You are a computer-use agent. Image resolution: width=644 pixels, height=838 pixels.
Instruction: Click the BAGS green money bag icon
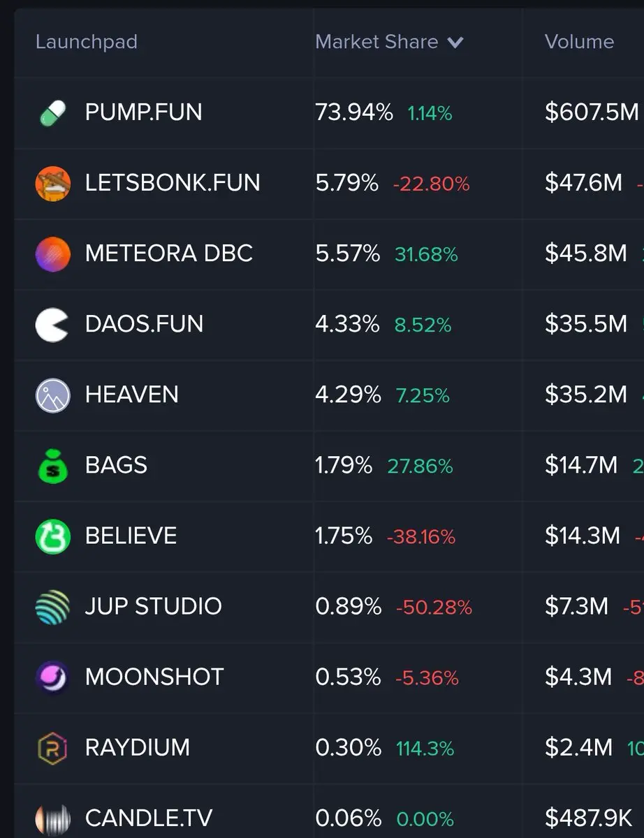[53, 466]
